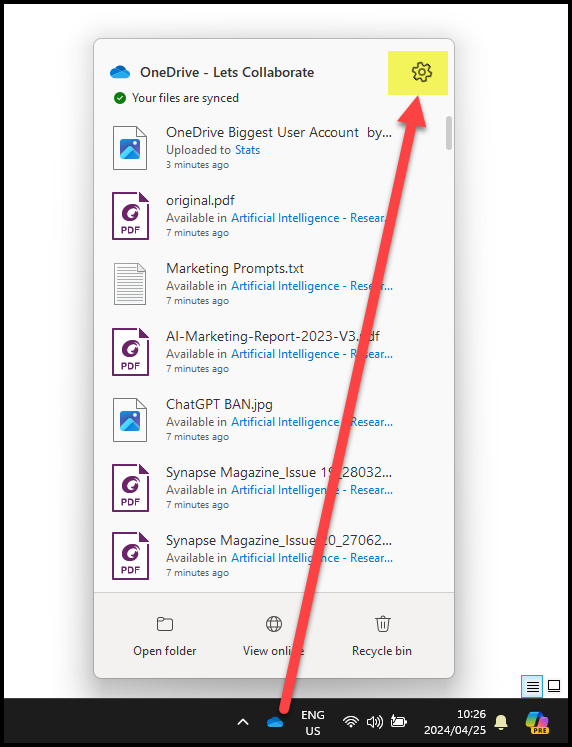Viewport: 572px width, 747px height.
Task: Click the ChatGPT BAN.jpg image thumbnail
Action: pyautogui.click(x=130, y=420)
